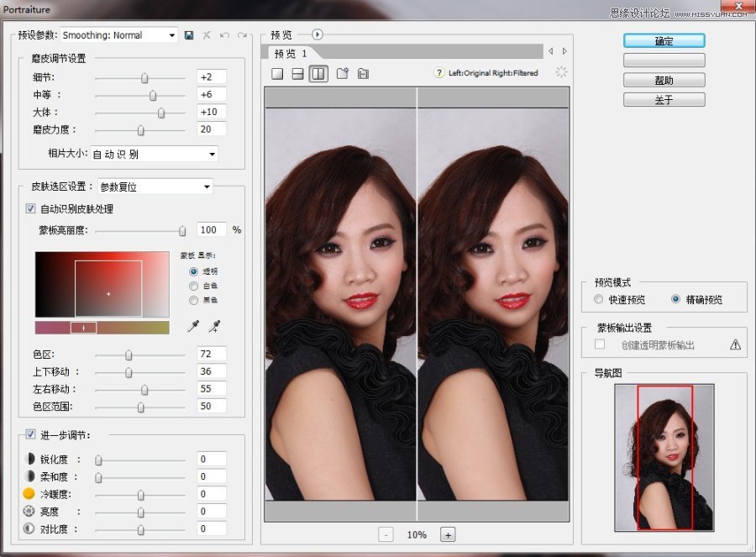
Task: Expand the 相片大小 自动识别 dropdown
Action: pos(154,154)
